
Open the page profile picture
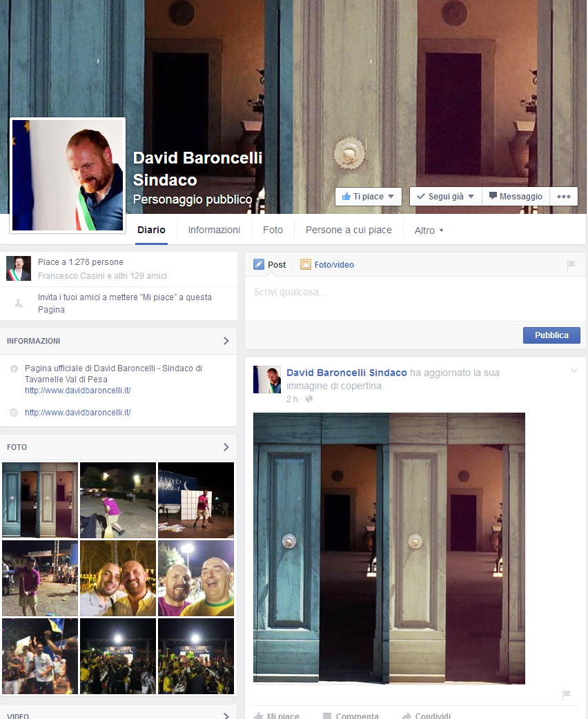(68, 175)
